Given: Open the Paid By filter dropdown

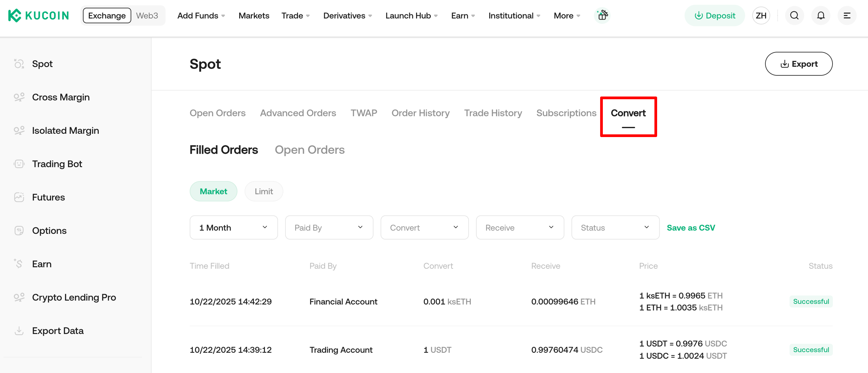Looking at the screenshot, I should [329, 228].
